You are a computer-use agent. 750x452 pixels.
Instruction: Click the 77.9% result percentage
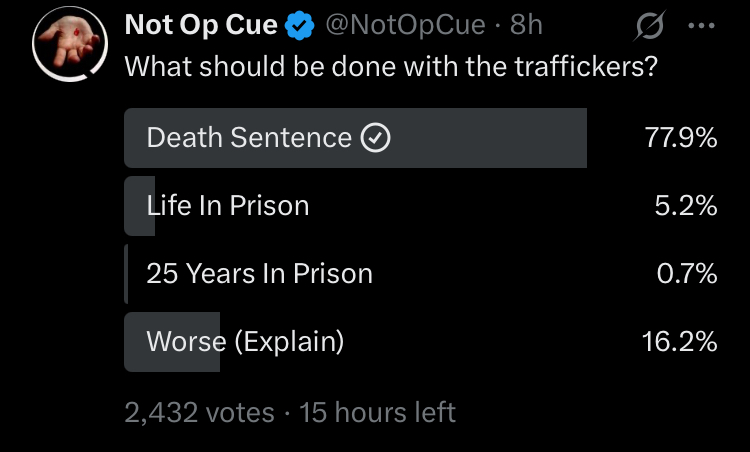pos(682,138)
